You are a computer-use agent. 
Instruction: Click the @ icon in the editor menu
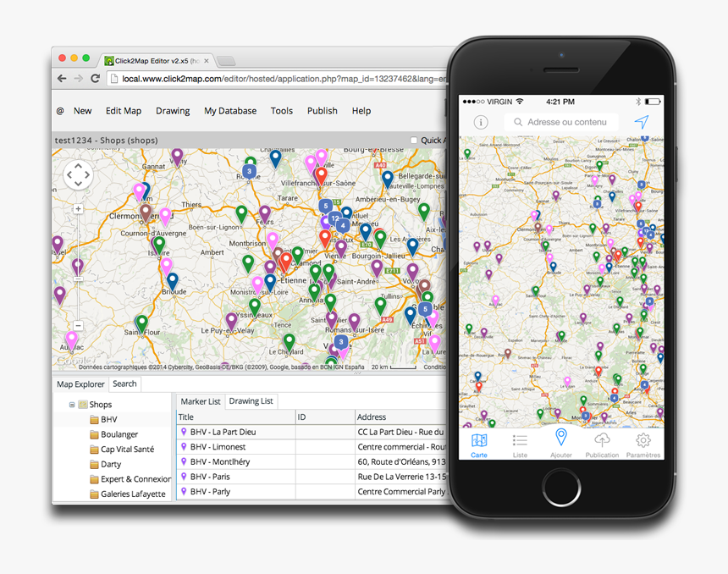tap(60, 111)
